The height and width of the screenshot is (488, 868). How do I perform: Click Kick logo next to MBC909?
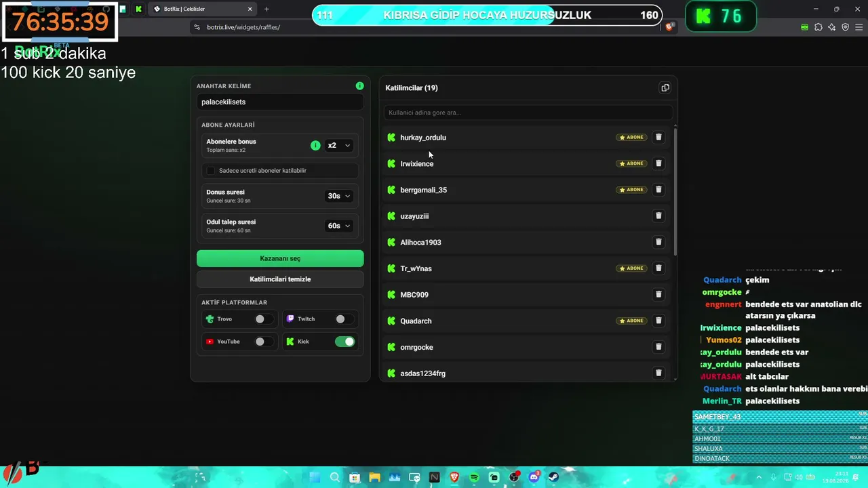coord(391,295)
